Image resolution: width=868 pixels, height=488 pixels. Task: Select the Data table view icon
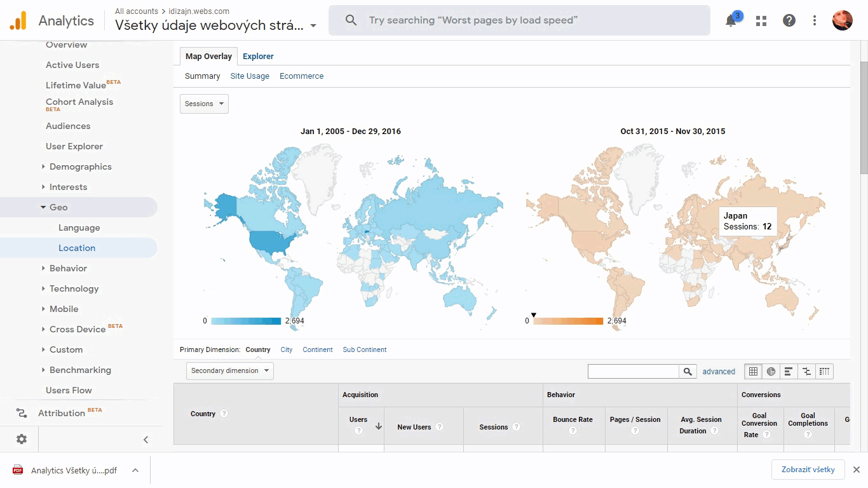(753, 371)
